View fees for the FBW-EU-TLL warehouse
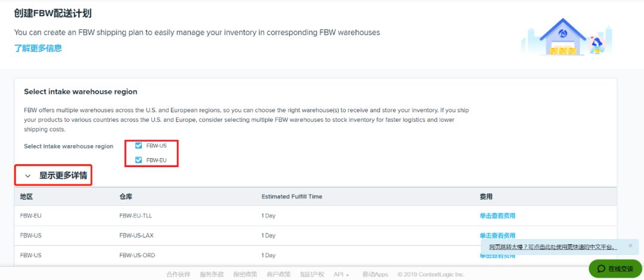The width and height of the screenshot is (644, 280). 497,216
